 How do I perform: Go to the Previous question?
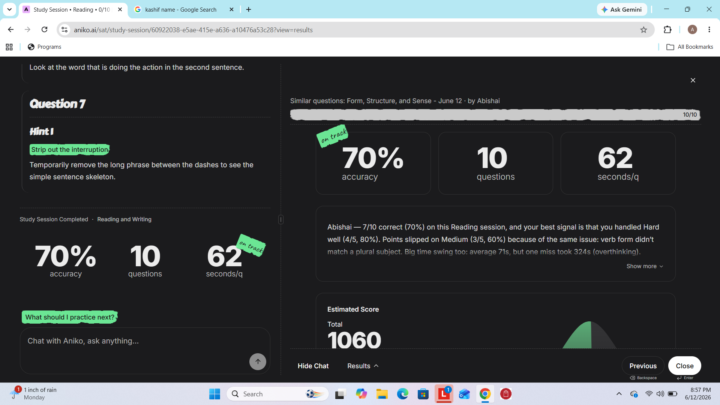(642, 366)
